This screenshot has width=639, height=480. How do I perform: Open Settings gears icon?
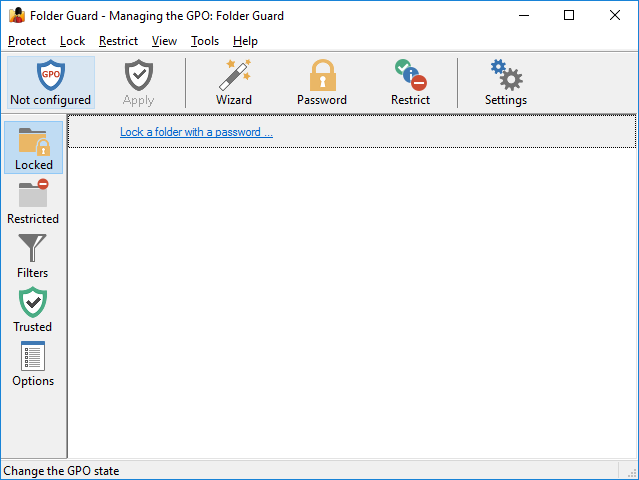506,82
